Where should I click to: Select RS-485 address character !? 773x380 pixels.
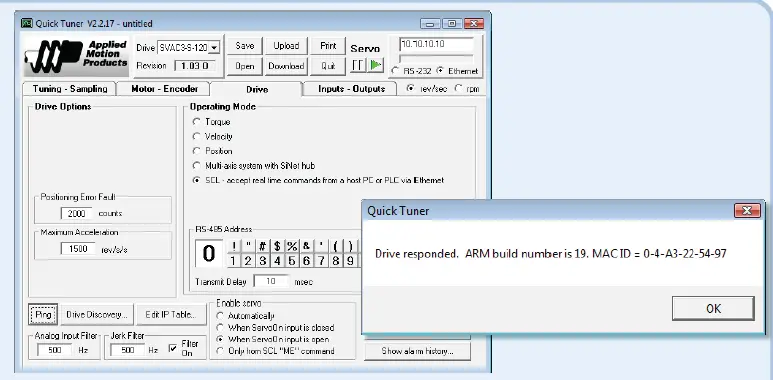[233, 246]
